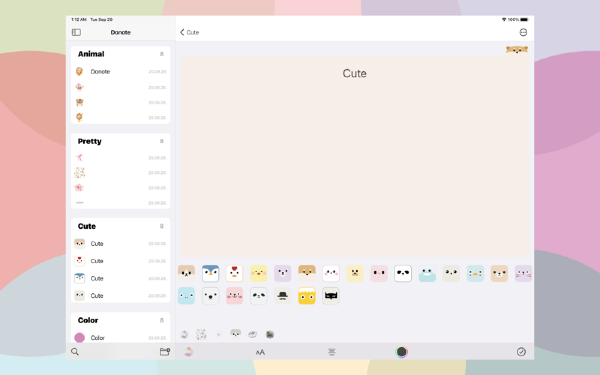Open search in the sidebar
Screen dimensions: 600x375
click(x=75, y=351)
